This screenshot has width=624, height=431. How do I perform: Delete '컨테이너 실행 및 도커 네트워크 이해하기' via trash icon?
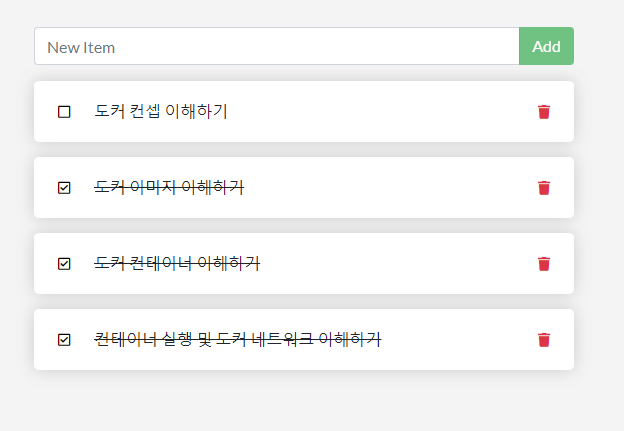[544, 340]
